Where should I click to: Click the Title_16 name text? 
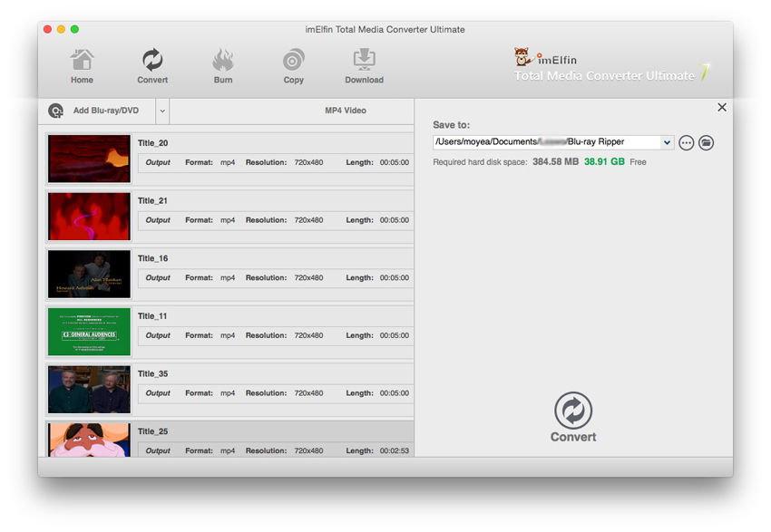tap(152, 258)
